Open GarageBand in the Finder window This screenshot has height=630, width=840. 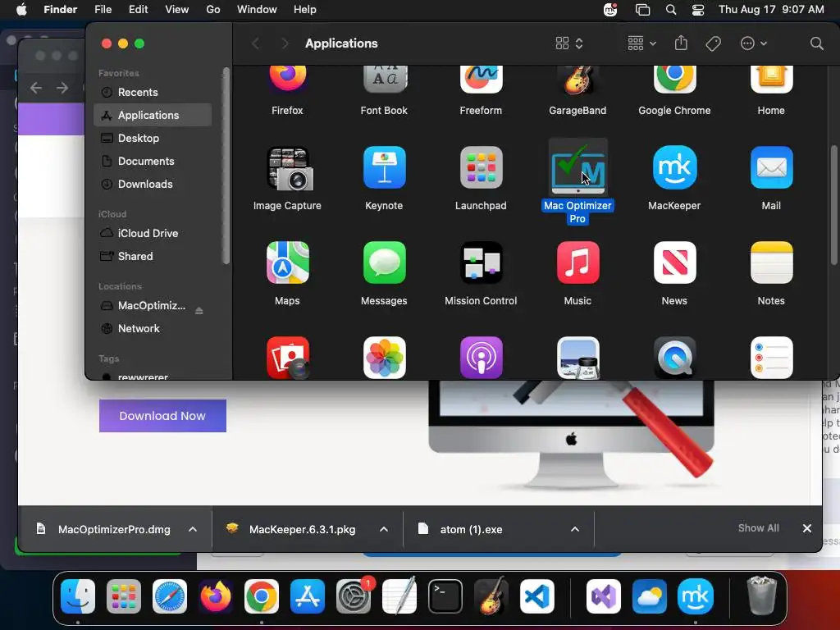click(577, 80)
